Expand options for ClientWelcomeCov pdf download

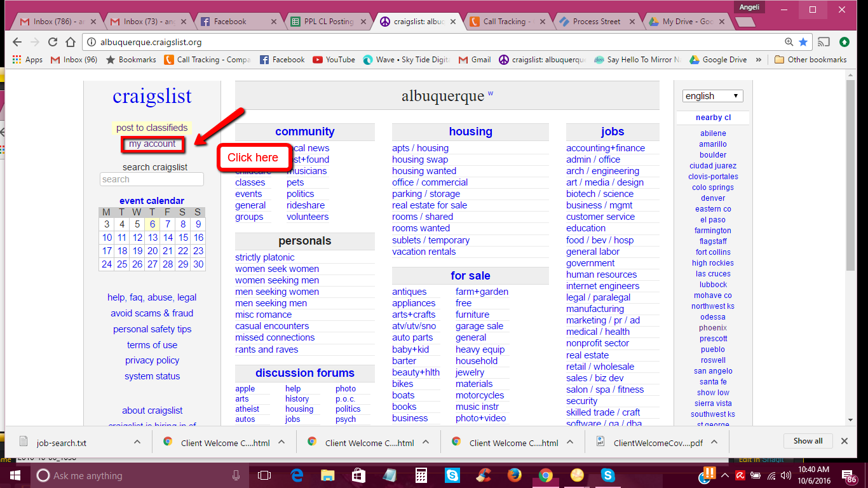pyautogui.click(x=714, y=442)
